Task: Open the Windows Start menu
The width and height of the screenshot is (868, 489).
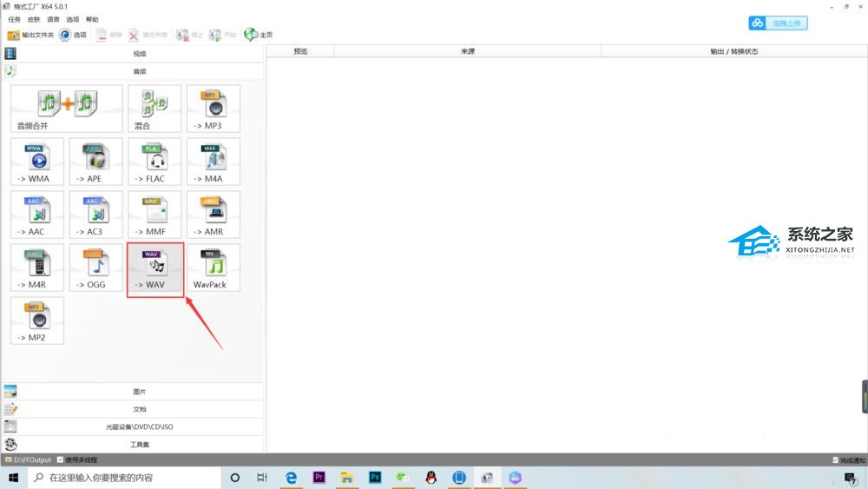Action: click(x=14, y=478)
